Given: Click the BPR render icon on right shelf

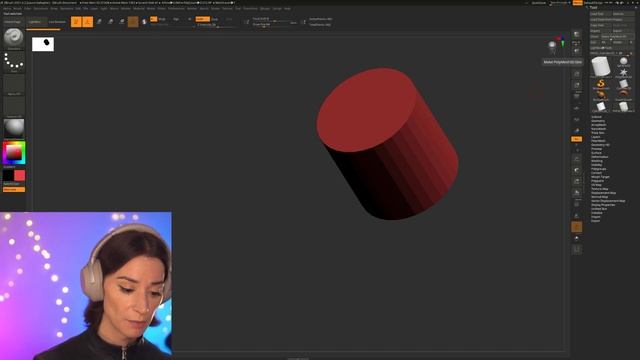Looking at the screenshot, I should 576,34.
